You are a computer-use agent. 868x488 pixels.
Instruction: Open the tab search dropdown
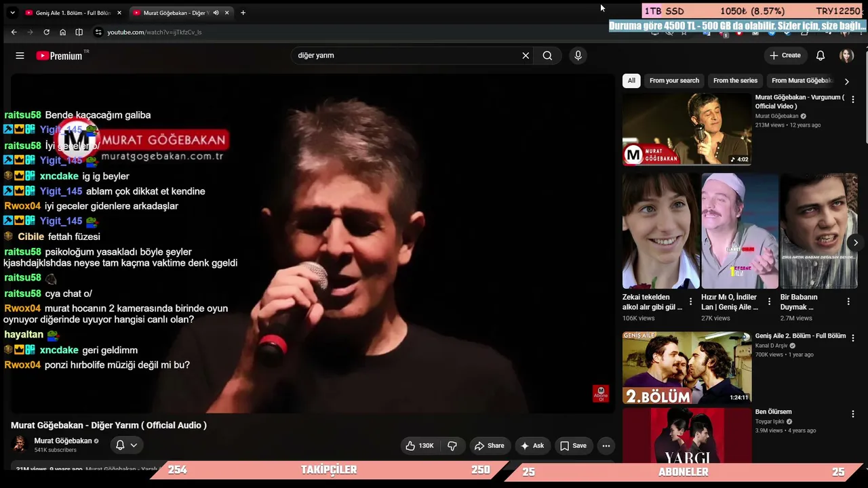pos(12,13)
